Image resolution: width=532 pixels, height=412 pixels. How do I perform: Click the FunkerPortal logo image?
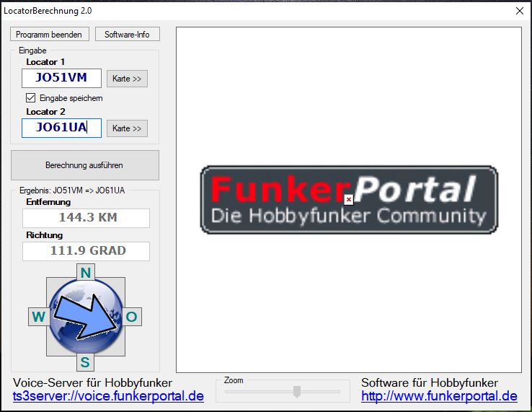(x=349, y=200)
